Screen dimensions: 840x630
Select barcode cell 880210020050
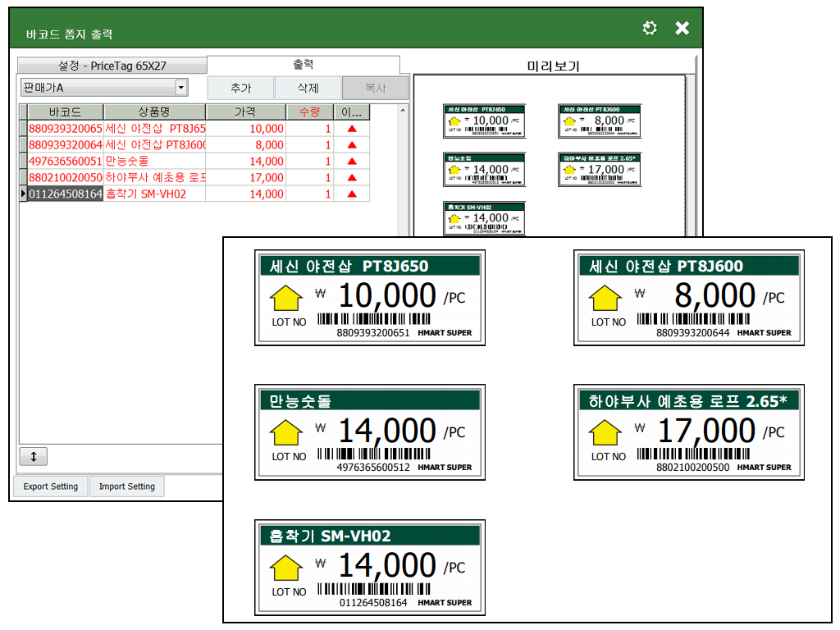pos(66,177)
